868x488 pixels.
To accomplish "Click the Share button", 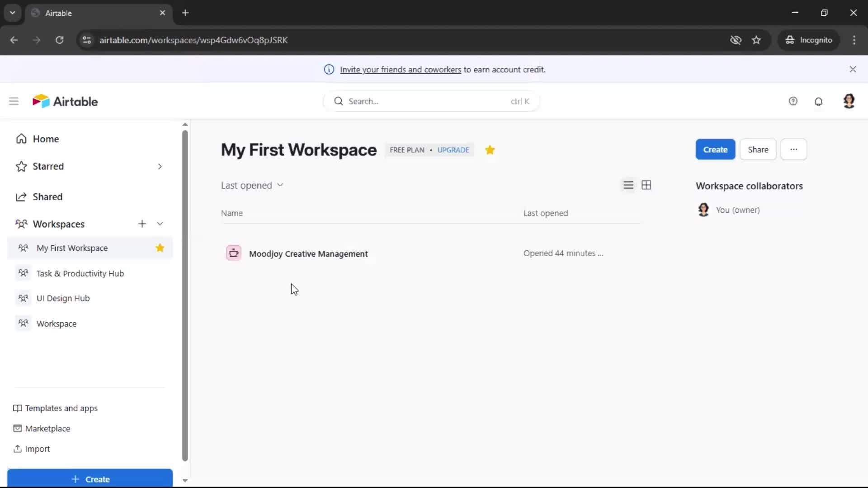I will (x=758, y=150).
